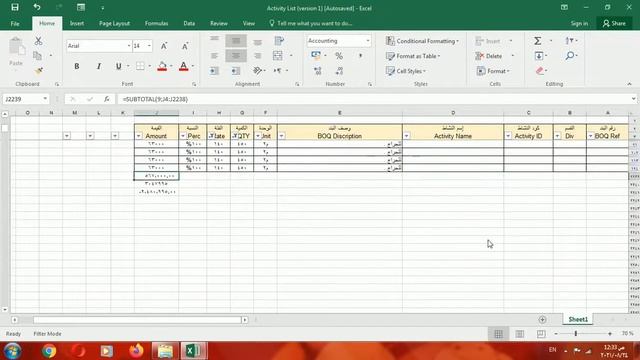This screenshot has height=360, width=640.
Task: Switch to the Formulas ribbon tab
Action: [156, 23]
